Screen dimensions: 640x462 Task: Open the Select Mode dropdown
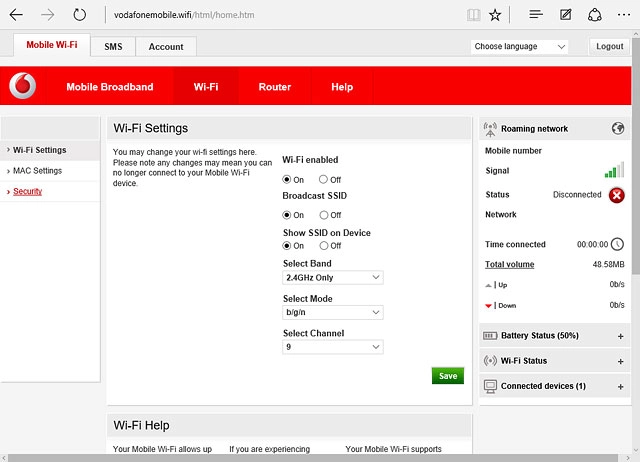332,312
